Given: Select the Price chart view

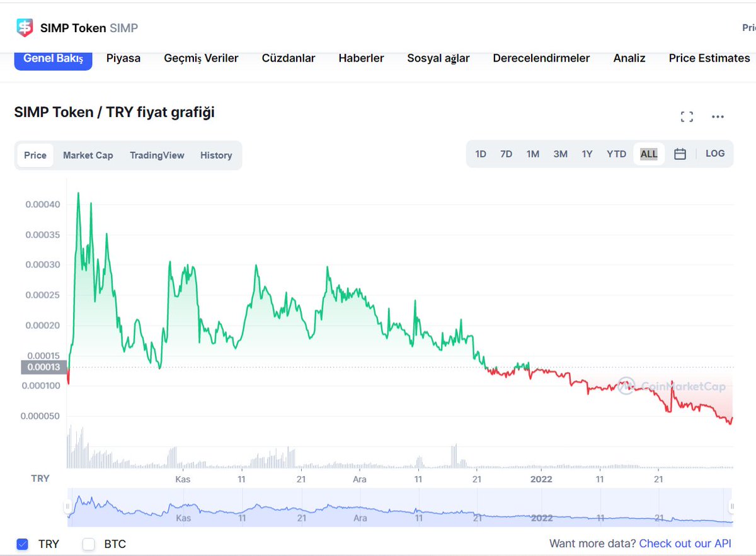Looking at the screenshot, I should click(x=35, y=155).
